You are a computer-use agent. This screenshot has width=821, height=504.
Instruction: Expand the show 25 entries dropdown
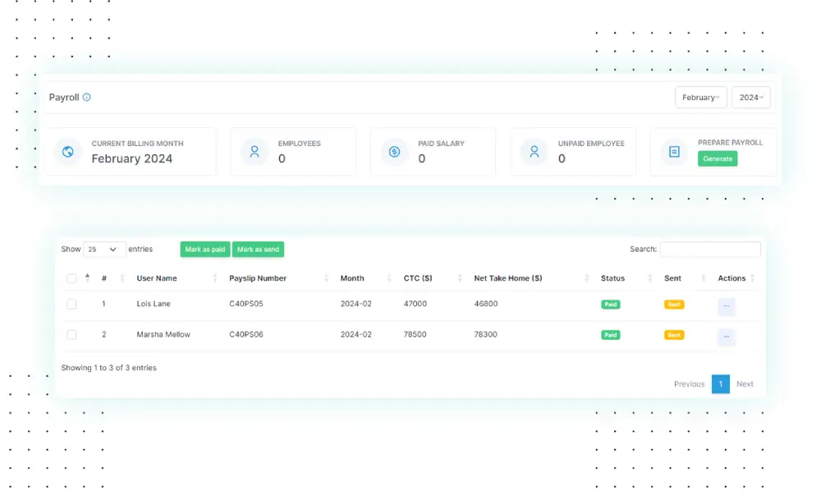104,250
